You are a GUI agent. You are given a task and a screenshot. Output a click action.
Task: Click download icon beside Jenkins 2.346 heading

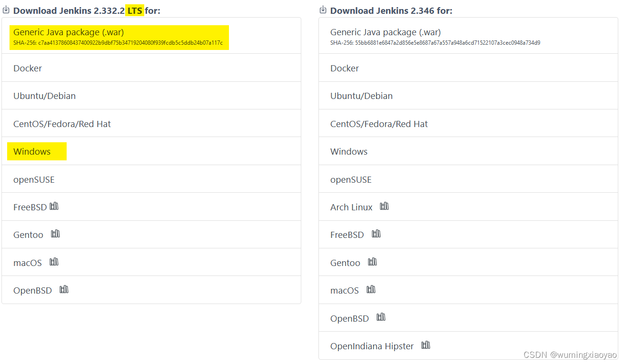pyautogui.click(x=323, y=10)
